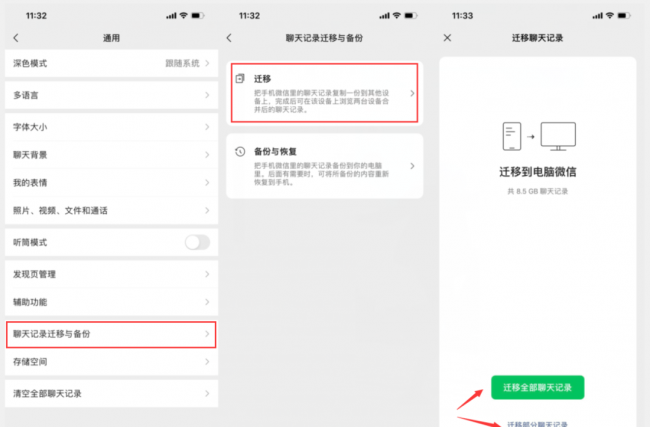Expand the 迁移 card chevron
The height and width of the screenshot is (427, 650).
[x=412, y=93]
